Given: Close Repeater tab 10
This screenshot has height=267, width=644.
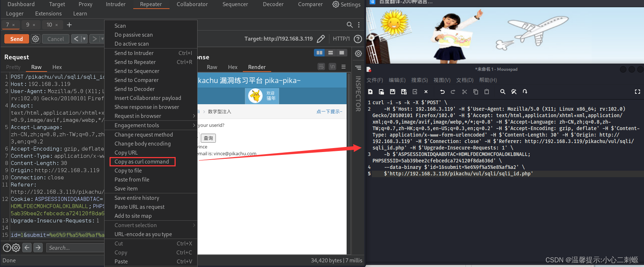Looking at the screenshot, I should point(56,25).
